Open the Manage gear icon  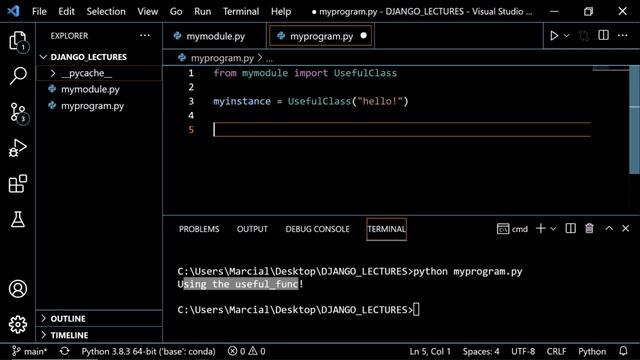18,324
